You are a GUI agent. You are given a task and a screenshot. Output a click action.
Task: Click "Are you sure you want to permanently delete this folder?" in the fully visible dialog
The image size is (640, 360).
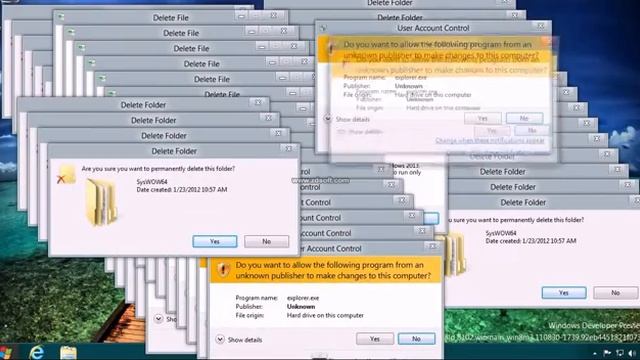tap(158, 169)
